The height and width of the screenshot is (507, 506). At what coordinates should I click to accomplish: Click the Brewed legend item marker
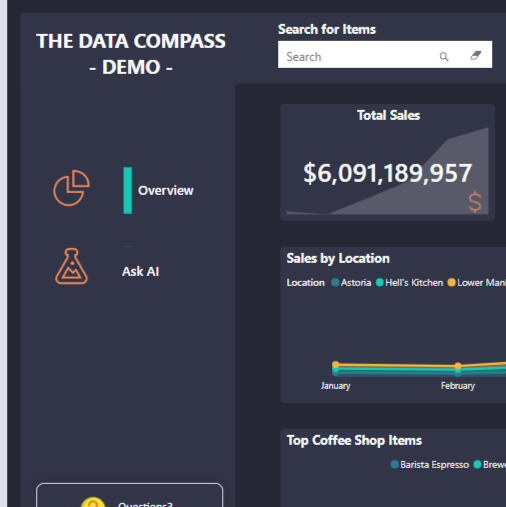[x=477, y=464]
